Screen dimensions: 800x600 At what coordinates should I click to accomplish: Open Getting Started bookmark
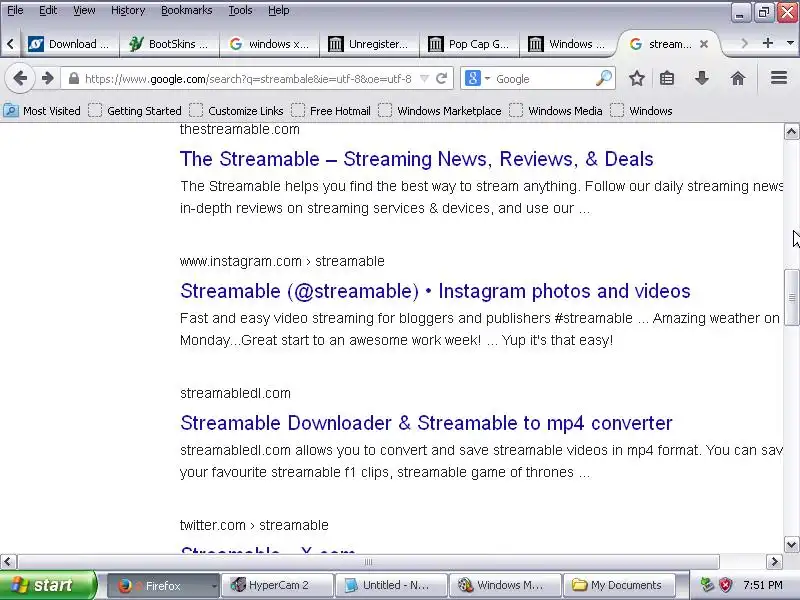[x=135, y=111]
